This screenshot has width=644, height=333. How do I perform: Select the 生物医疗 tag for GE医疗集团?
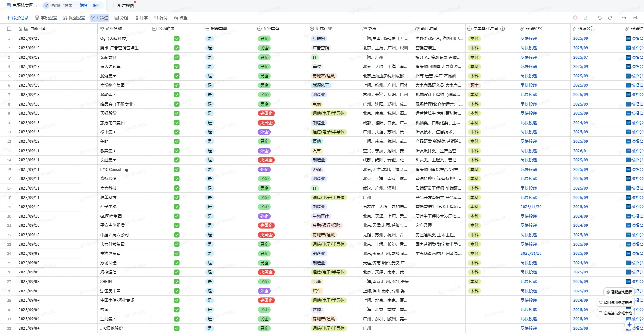321,216
